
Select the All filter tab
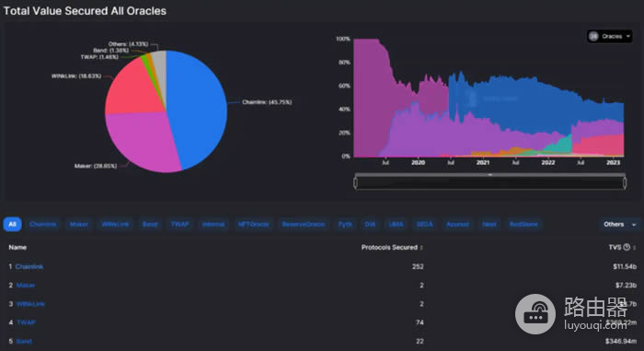point(12,224)
